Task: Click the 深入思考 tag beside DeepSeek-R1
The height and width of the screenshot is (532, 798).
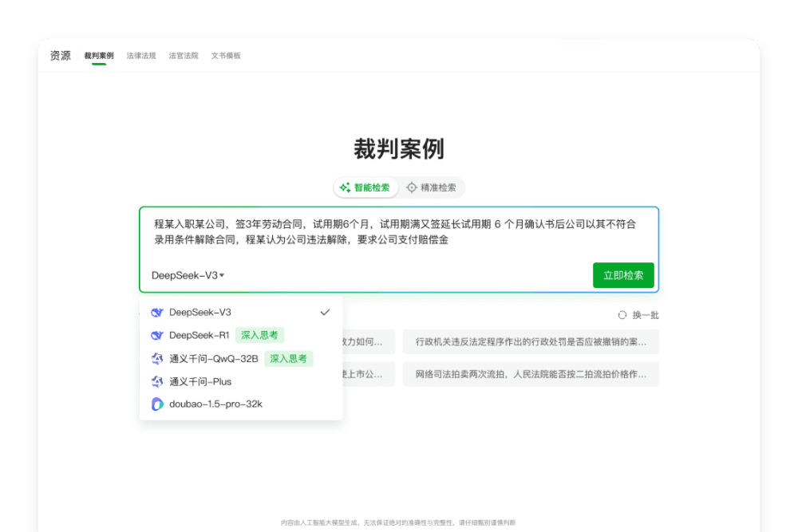Action: (x=259, y=335)
